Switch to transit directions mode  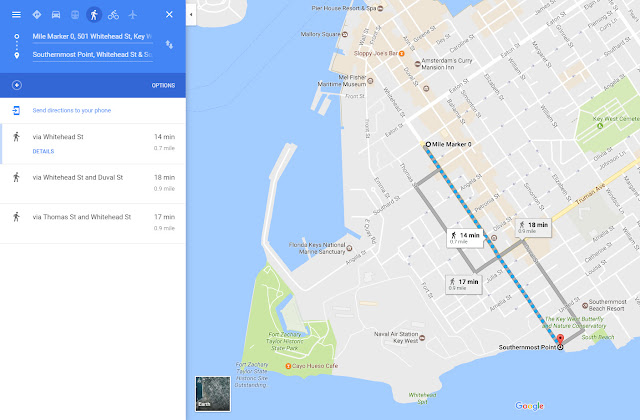[75, 15]
